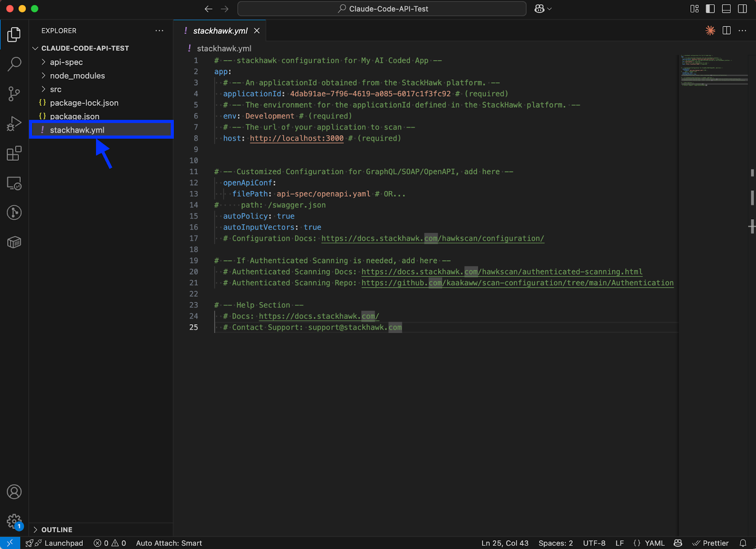Change end of line sequence LF
This screenshot has height=549, width=756.
(x=619, y=543)
